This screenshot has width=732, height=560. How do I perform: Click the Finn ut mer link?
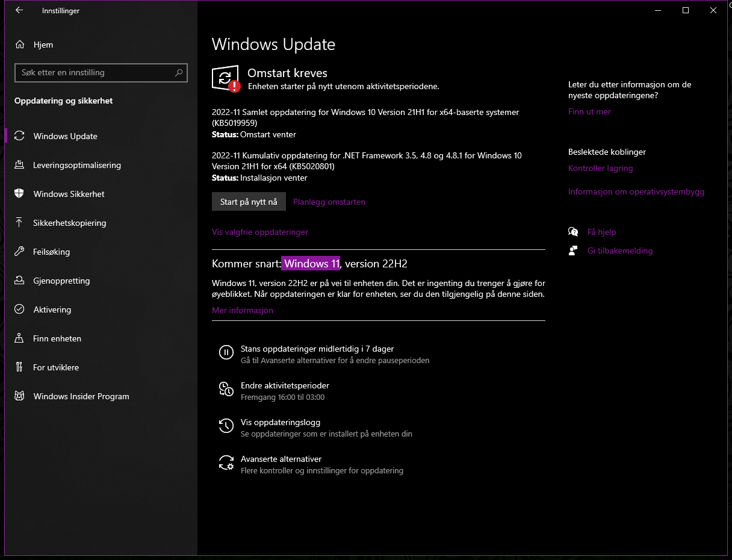click(589, 111)
